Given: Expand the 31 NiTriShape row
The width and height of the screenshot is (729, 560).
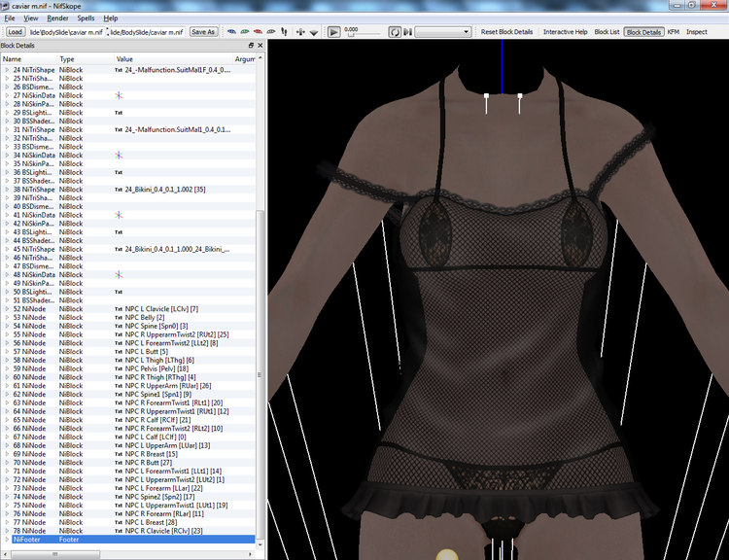Looking at the screenshot, I should pos(7,129).
